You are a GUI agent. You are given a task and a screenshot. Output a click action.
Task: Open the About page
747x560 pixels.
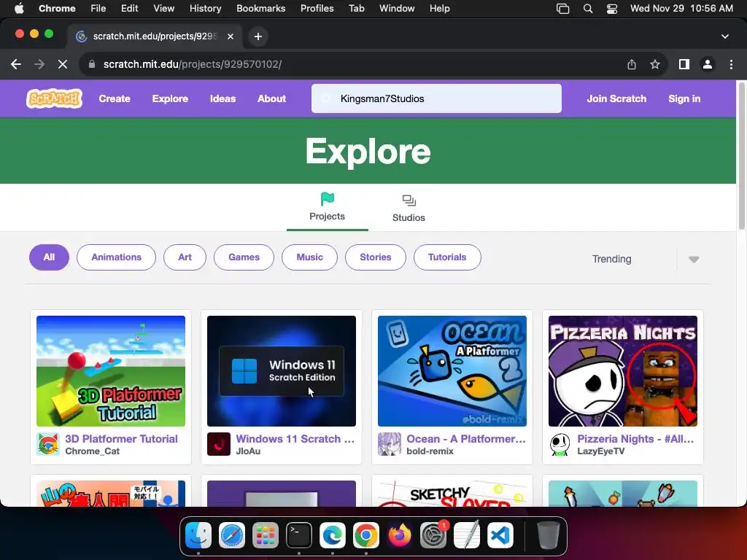271,98
